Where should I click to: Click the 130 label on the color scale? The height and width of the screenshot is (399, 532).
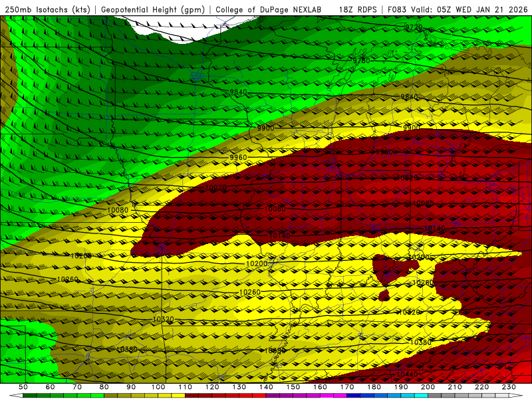(x=239, y=387)
